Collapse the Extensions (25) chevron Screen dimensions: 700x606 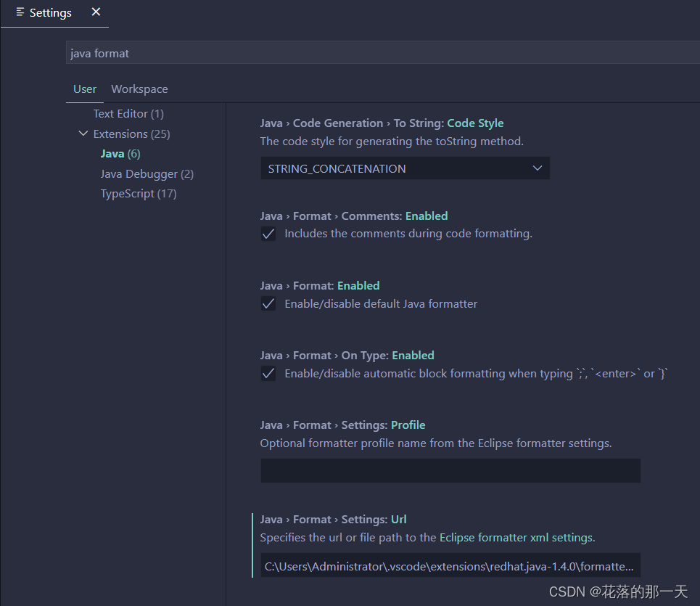83,134
